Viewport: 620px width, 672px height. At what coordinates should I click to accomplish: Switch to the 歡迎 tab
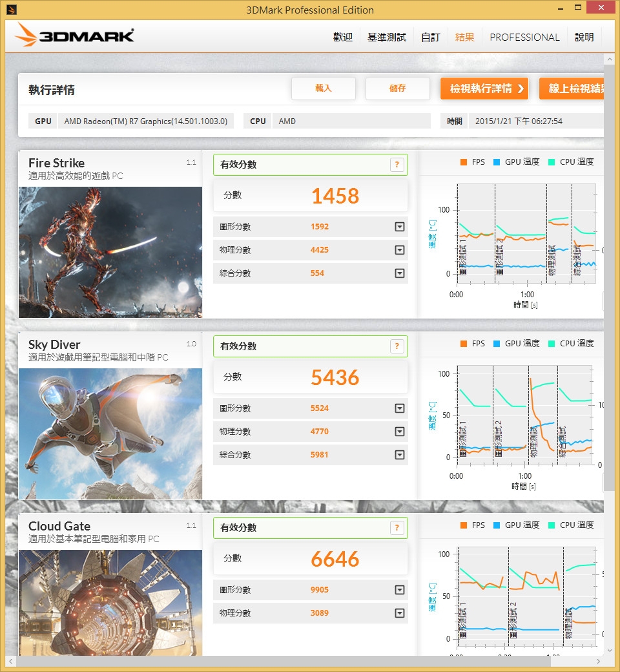click(343, 37)
